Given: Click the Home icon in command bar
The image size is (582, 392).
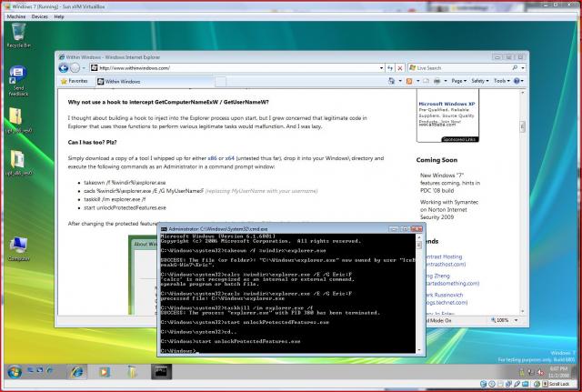Looking at the screenshot, I should [x=391, y=81].
